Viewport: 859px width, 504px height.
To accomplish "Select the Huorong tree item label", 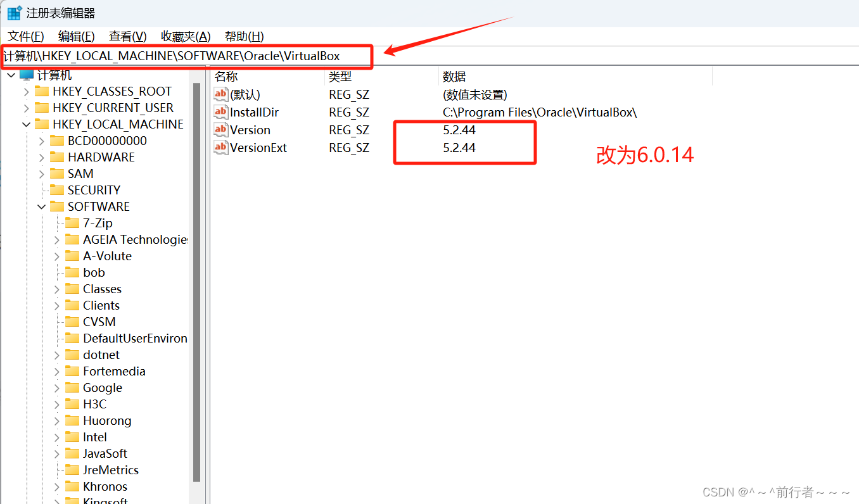I will 107,420.
